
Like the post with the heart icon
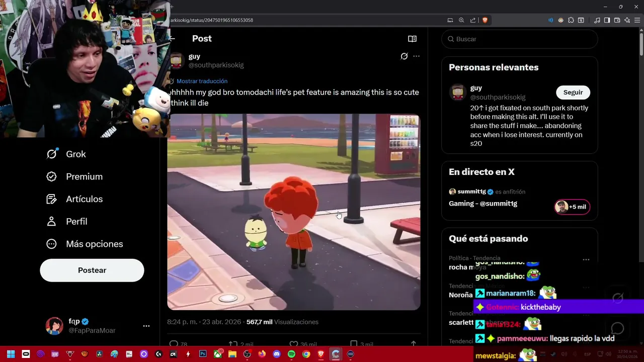coord(294,344)
